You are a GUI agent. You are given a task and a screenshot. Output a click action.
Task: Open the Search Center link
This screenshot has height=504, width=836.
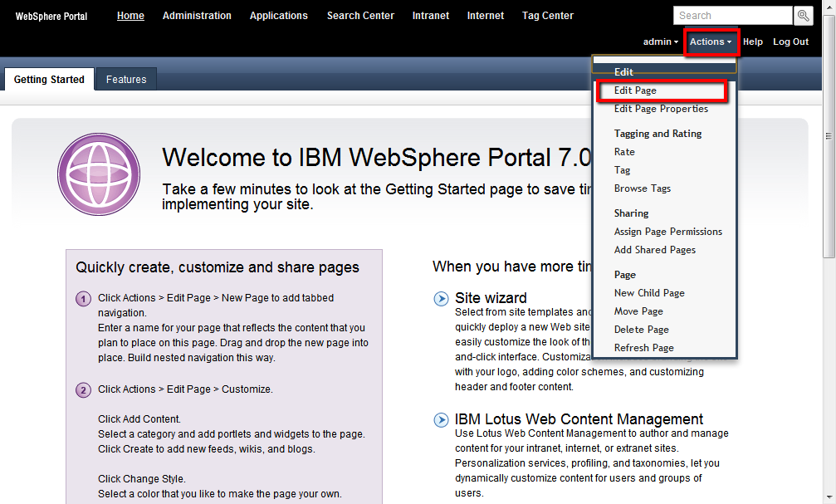coord(360,16)
